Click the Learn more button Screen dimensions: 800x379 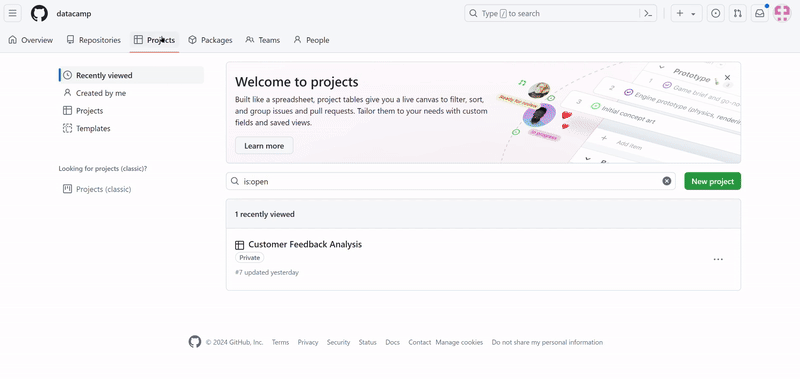pyautogui.click(x=264, y=145)
